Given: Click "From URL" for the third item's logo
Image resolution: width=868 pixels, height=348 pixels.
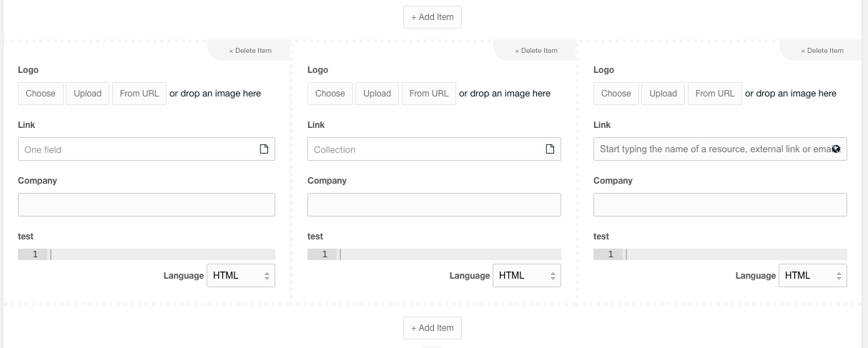Looking at the screenshot, I should [715, 94].
